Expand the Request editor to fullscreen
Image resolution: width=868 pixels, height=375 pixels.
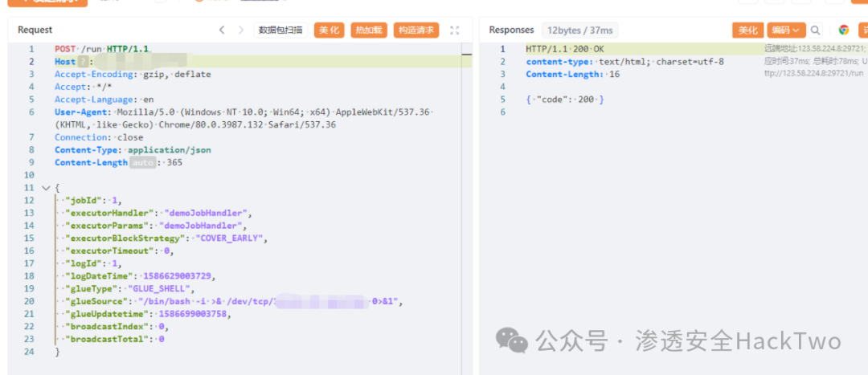tap(454, 31)
